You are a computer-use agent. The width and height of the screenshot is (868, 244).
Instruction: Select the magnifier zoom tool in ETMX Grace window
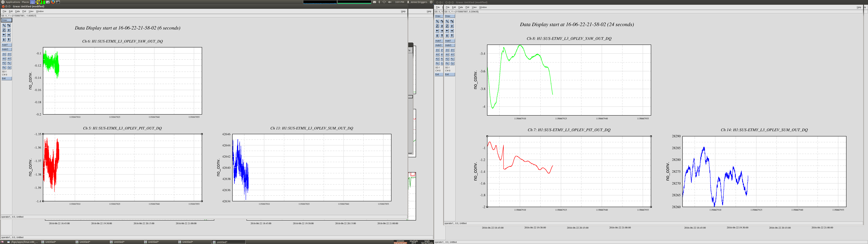point(4,25)
